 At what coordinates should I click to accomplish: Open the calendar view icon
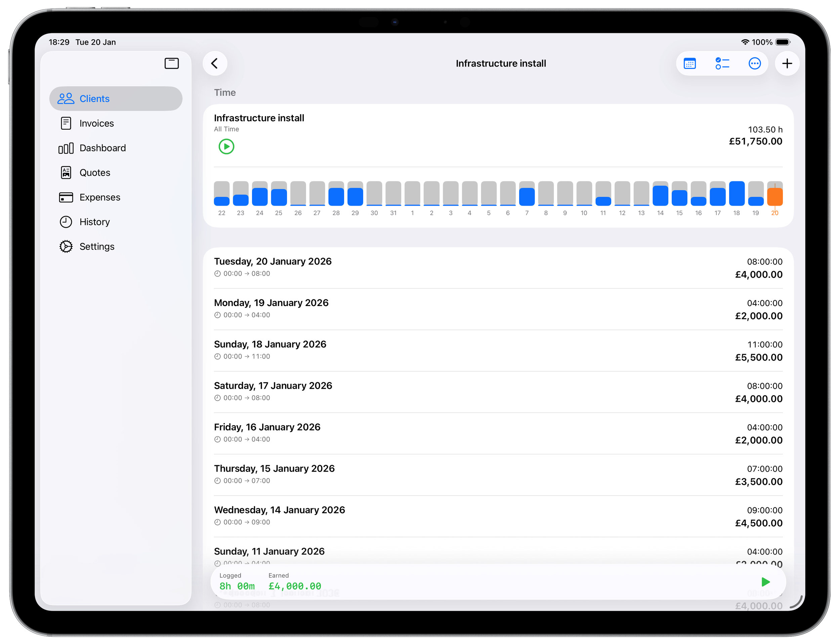[x=690, y=63]
